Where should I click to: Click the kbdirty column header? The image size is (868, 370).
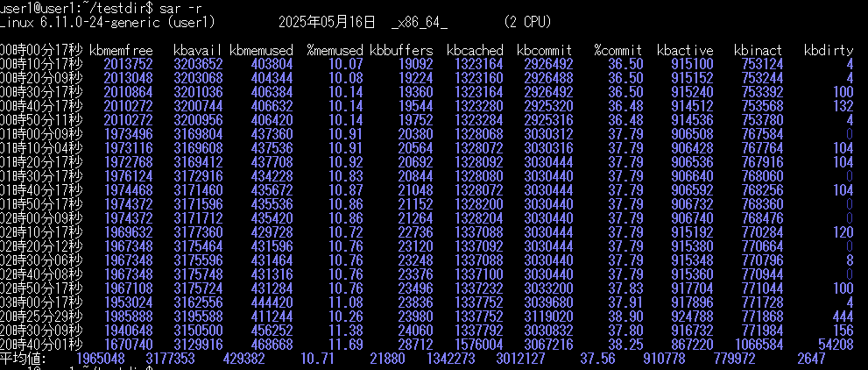click(828, 51)
